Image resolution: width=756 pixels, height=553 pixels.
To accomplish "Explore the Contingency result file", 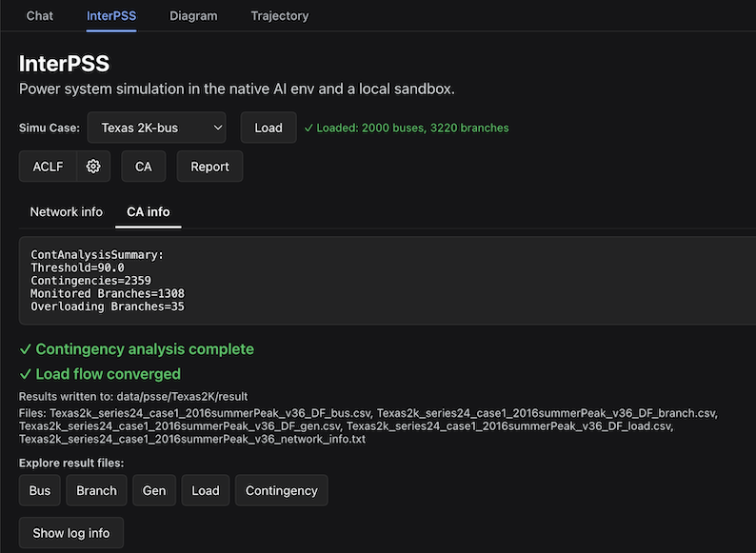I will [x=282, y=490].
